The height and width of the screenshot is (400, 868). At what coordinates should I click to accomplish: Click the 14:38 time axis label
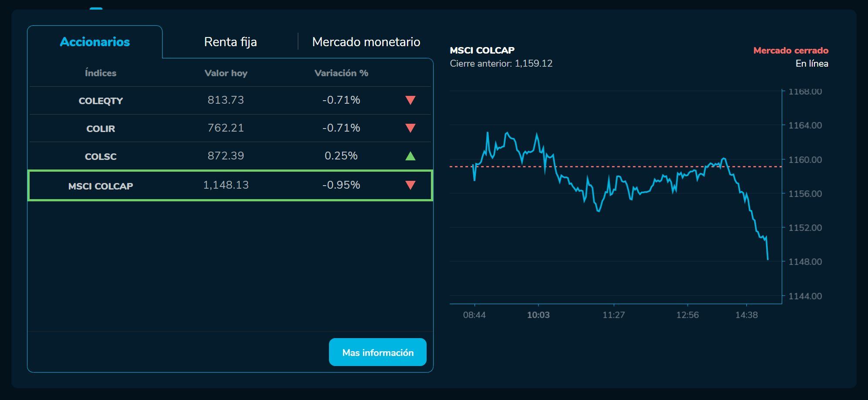746,315
